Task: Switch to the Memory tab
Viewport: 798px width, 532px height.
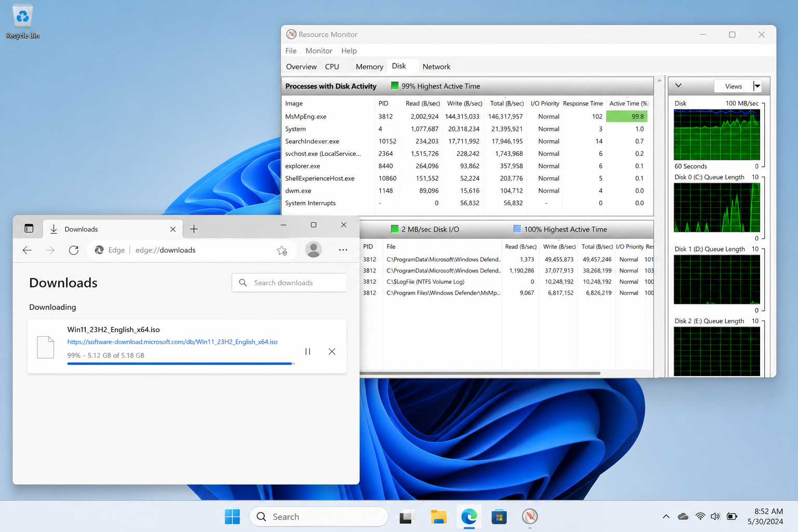Action: click(369, 66)
